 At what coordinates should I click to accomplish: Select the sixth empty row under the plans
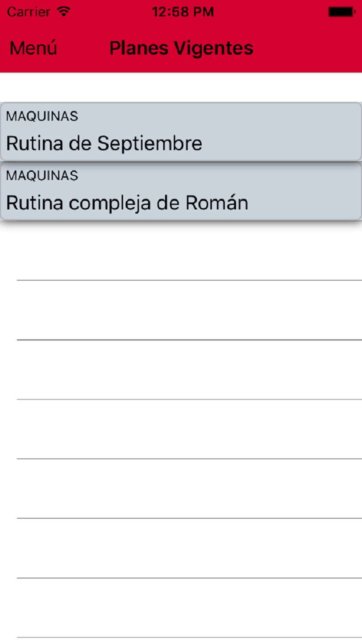181,548
